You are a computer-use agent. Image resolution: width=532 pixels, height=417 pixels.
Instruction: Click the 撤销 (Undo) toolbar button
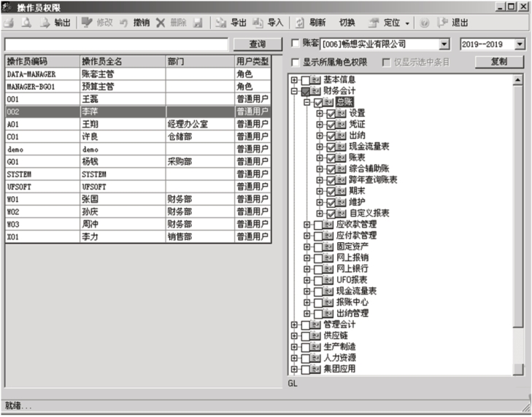point(135,23)
